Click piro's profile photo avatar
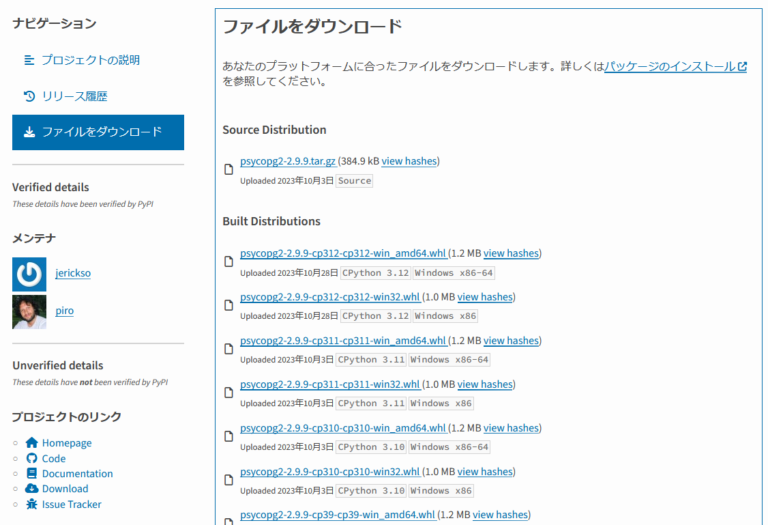This screenshot has height=525, width=768. point(29,312)
